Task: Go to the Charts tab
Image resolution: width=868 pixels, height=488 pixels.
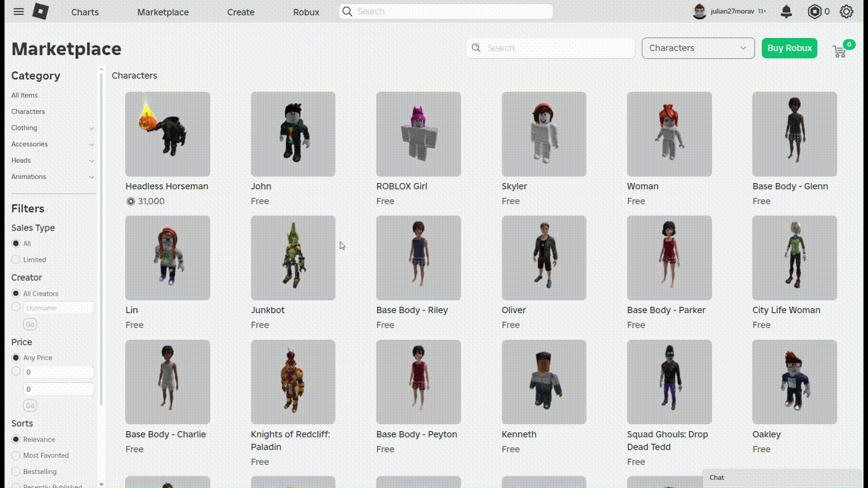Action: (85, 12)
